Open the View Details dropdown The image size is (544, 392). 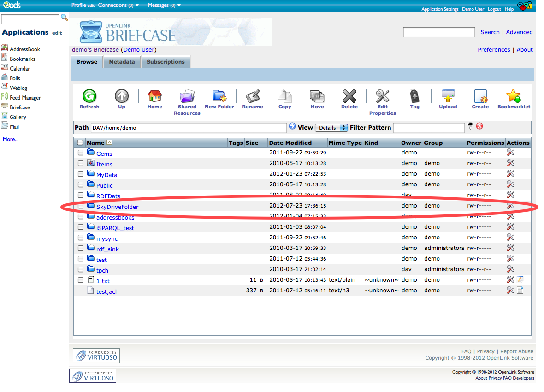click(x=331, y=128)
